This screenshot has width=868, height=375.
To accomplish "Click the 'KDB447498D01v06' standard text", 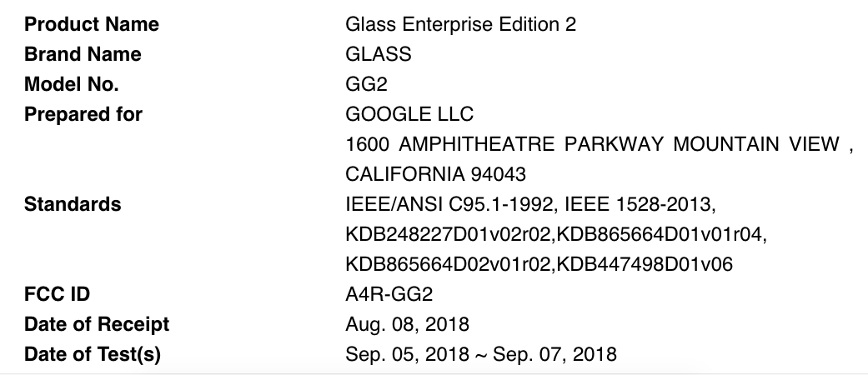I will tap(645, 264).
